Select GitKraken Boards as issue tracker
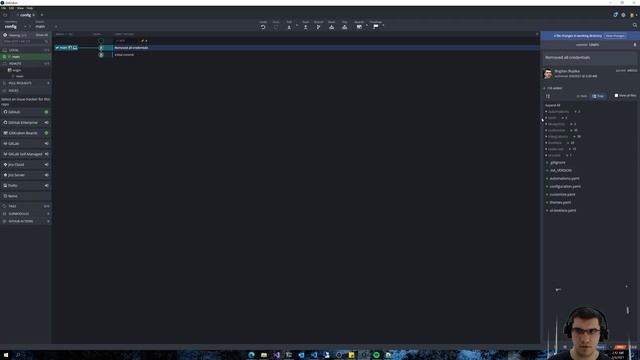This screenshot has height=360, width=640. click(25, 133)
